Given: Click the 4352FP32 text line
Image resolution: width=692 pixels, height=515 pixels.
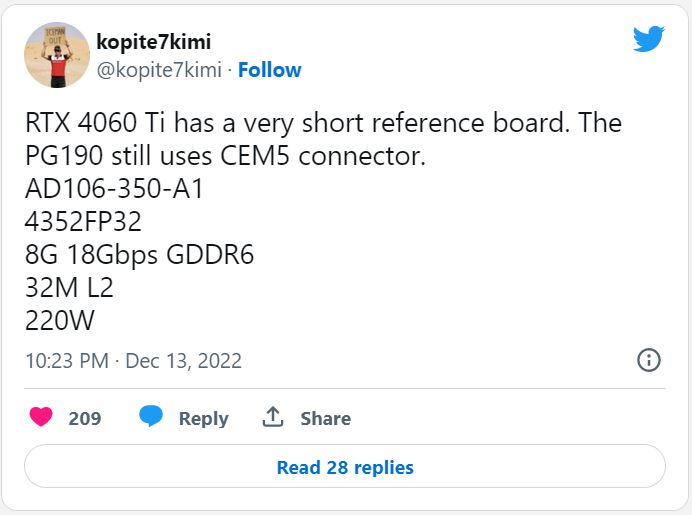Looking at the screenshot, I should tap(83, 222).
